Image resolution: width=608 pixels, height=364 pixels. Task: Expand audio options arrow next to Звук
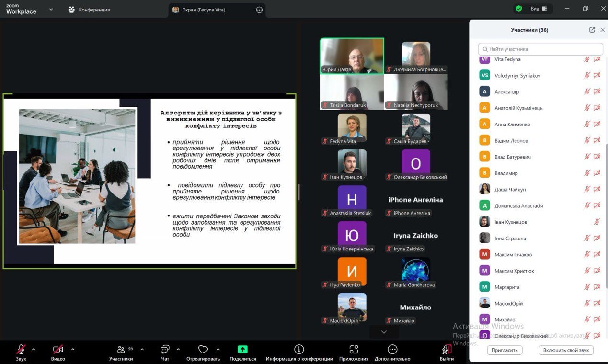34,349
